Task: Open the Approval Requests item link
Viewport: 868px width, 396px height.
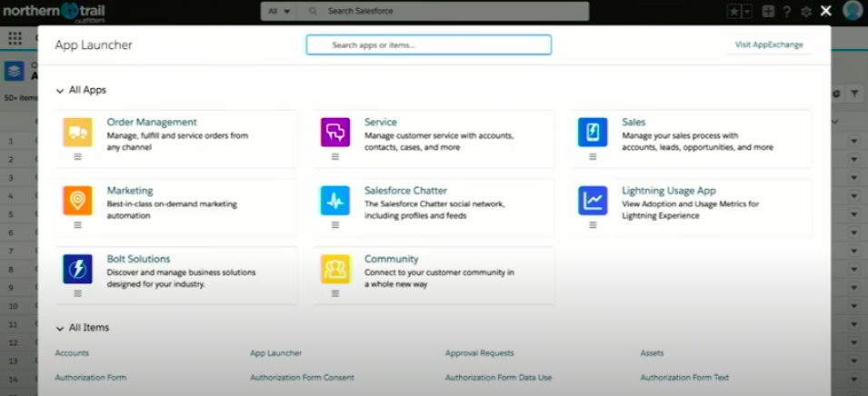Action: click(x=479, y=353)
